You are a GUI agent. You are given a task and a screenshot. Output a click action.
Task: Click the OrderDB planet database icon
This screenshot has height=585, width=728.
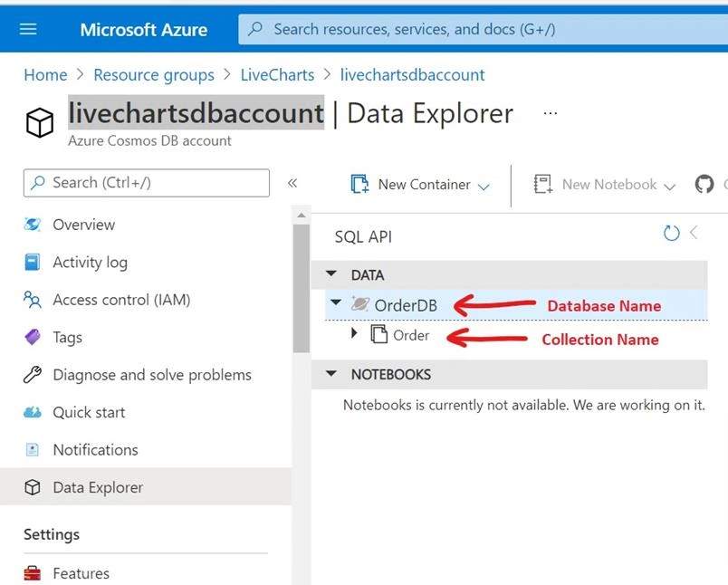click(359, 304)
